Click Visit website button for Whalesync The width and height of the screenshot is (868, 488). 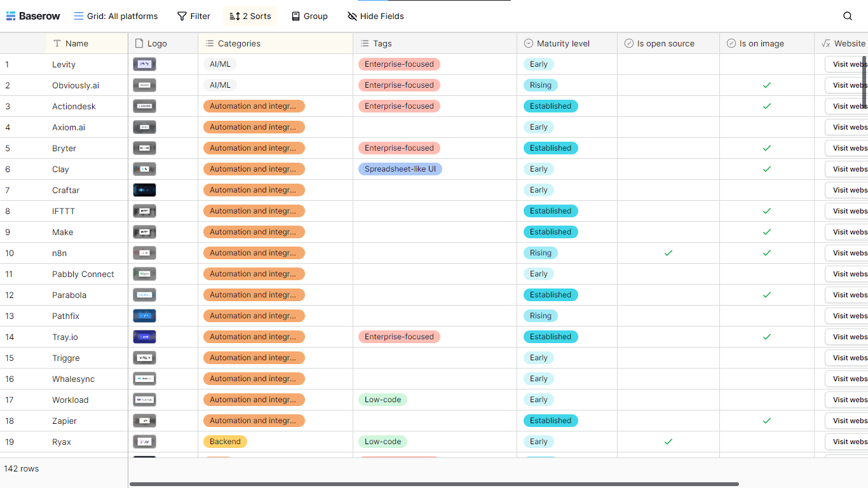[846, 379]
